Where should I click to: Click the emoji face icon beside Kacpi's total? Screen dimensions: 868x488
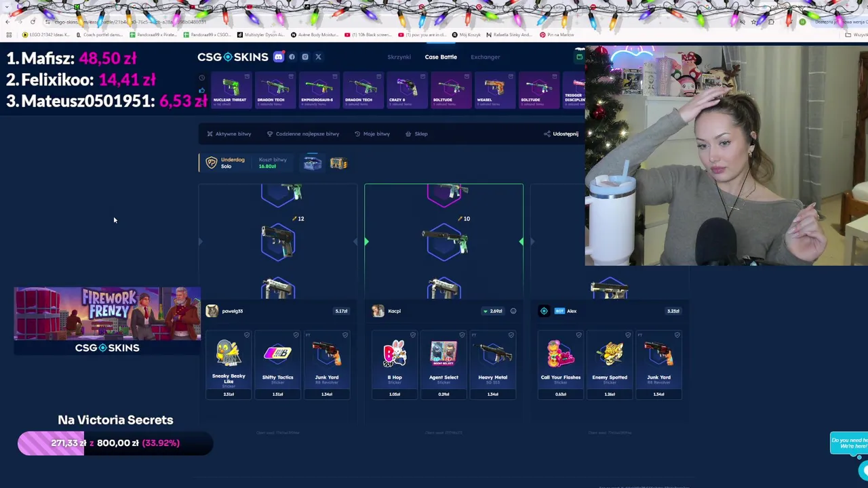tap(513, 311)
